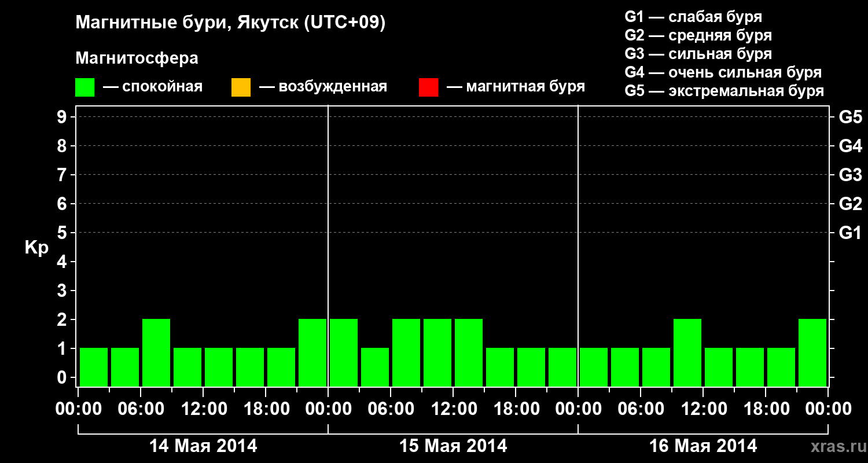
Task: Click the 'G2 — средняя буря' legend line
Action: [x=698, y=35]
